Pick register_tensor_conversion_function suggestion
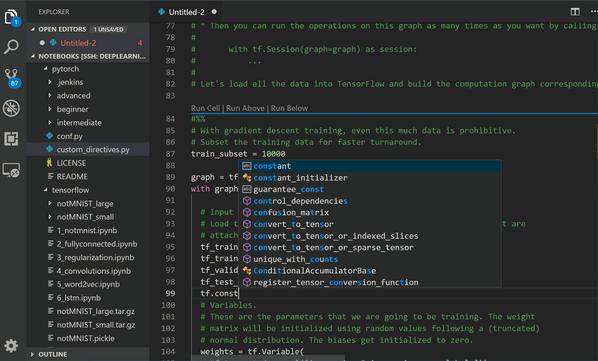Image resolution: width=598 pixels, height=361 pixels. [x=370, y=282]
